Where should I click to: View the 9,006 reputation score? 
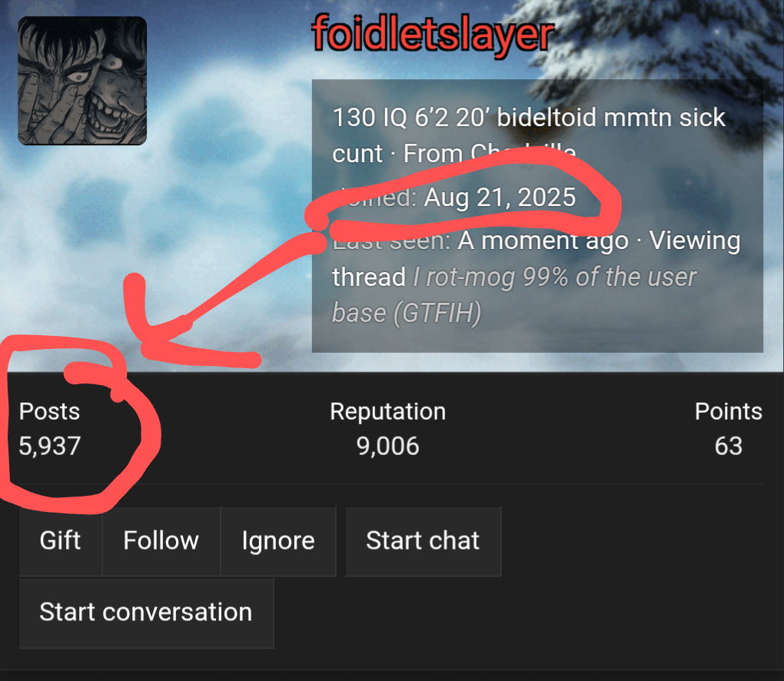(x=387, y=446)
